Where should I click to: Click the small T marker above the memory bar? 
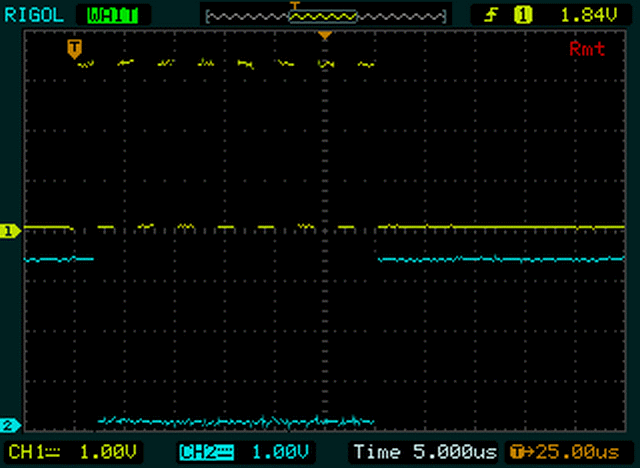295,5
